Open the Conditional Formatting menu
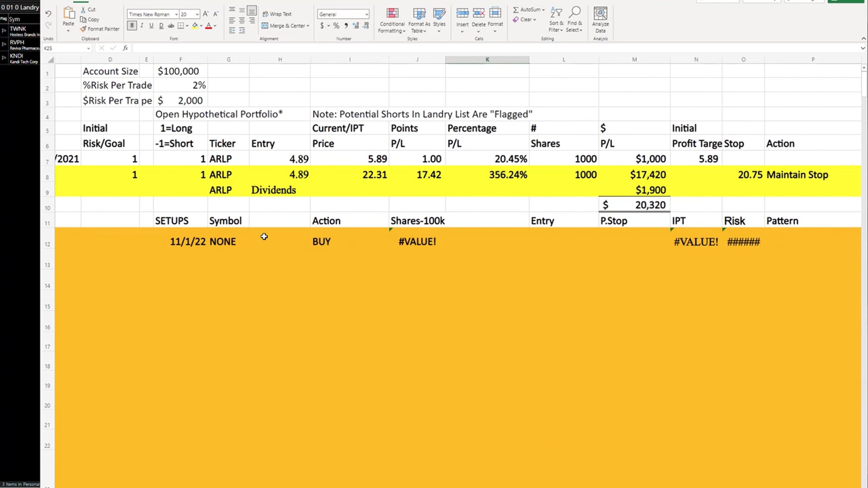 tap(392, 21)
